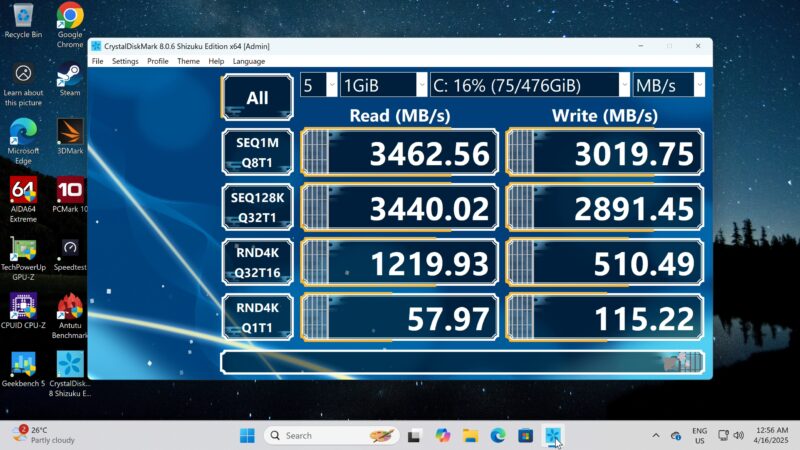Launch 3DMark desktop shortcut
This screenshot has height=450, width=800.
[x=70, y=136]
